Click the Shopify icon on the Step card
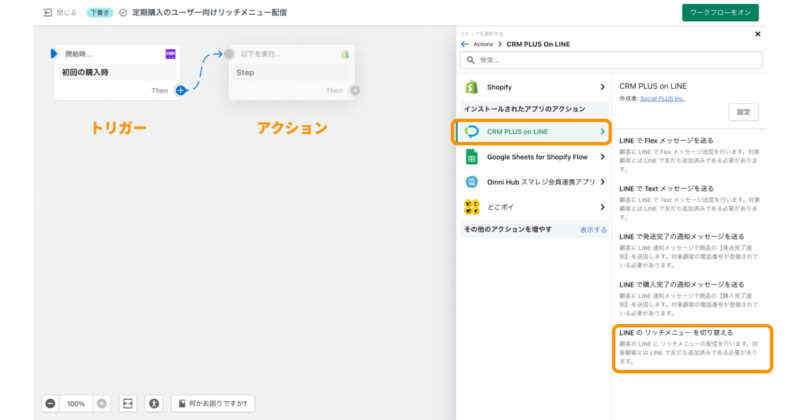 click(345, 54)
